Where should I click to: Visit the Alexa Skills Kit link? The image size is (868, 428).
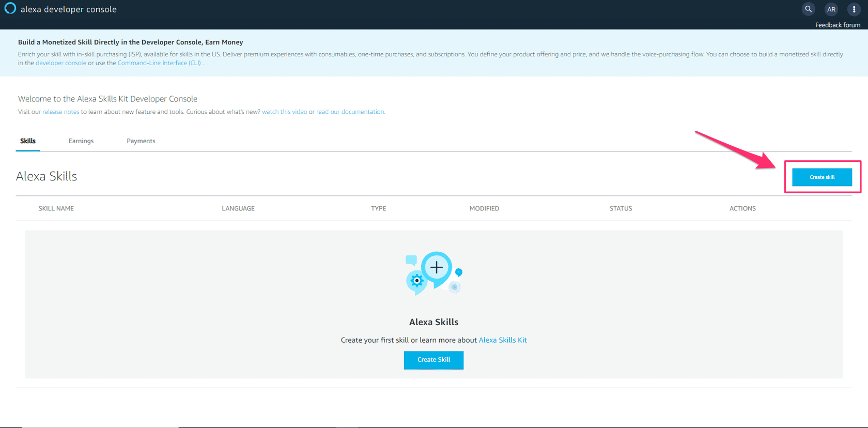pyautogui.click(x=503, y=340)
